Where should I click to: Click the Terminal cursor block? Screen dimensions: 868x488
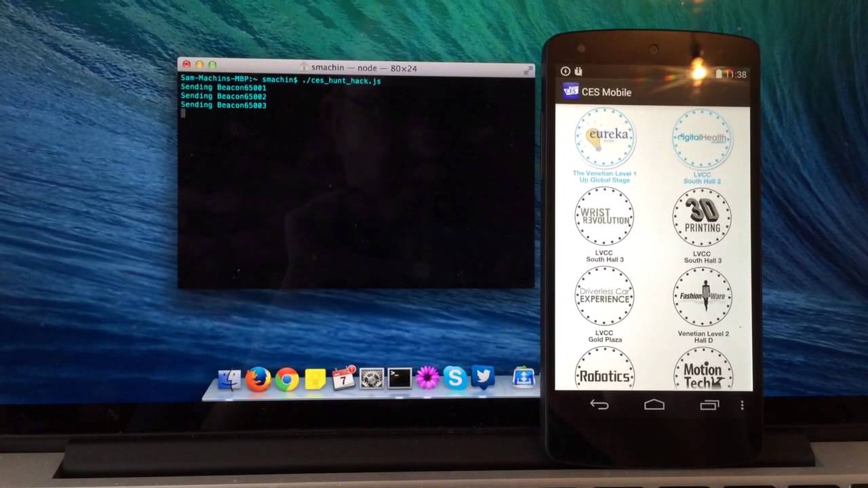point(183,113)
